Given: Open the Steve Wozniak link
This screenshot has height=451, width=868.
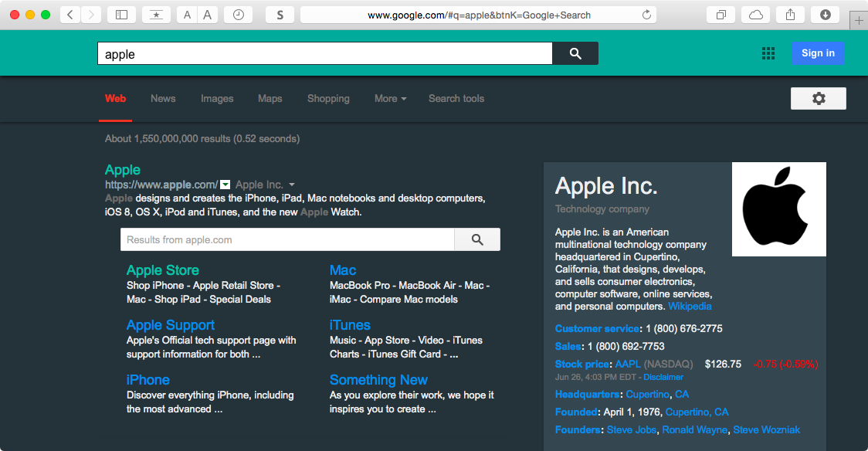Looking at the screenshot, I should click(767, 429).
